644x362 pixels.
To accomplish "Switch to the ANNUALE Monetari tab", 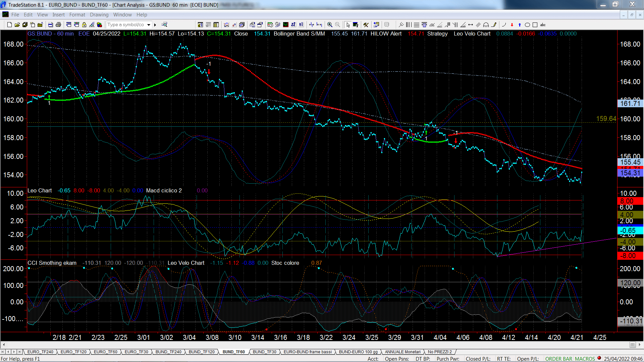I will coord(402,352).
